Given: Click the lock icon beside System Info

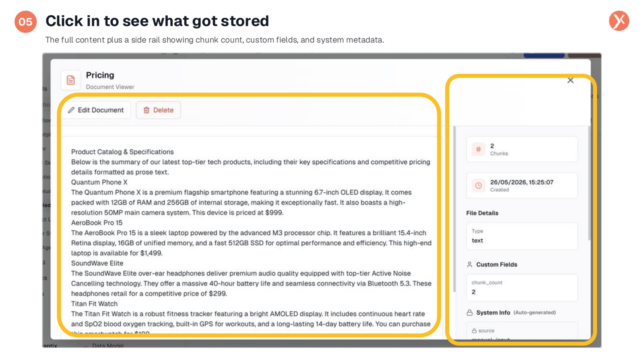Looking at the screenshot, I should (x=469, y=313).
